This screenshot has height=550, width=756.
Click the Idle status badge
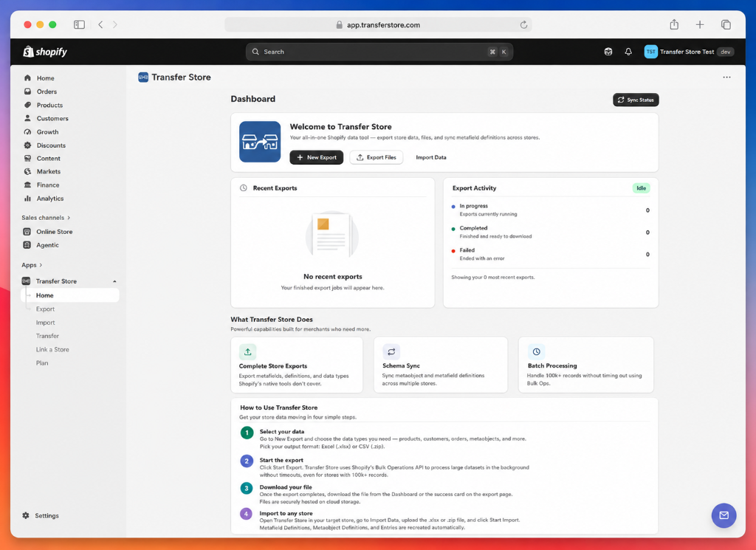[x=641, y=188]
